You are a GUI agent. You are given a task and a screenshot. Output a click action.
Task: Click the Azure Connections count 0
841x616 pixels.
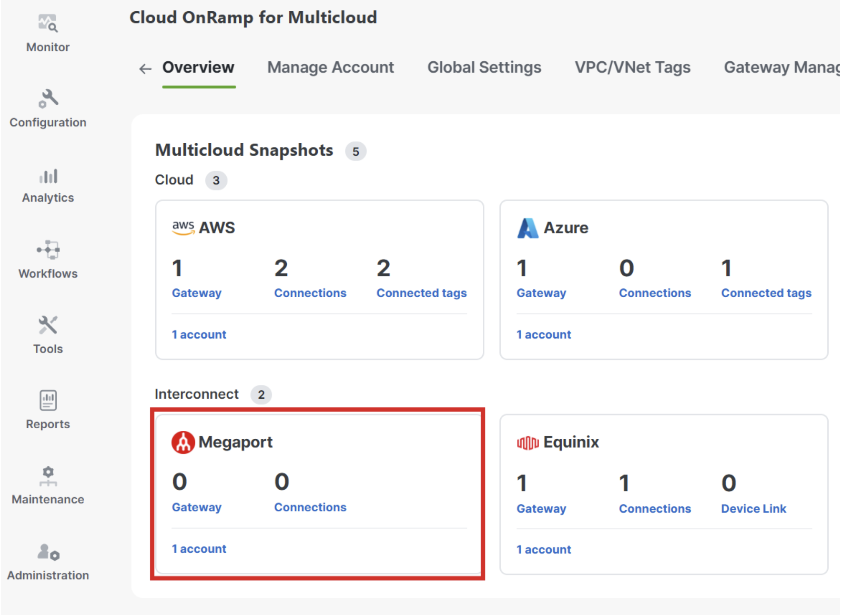(x=626, y=268)
